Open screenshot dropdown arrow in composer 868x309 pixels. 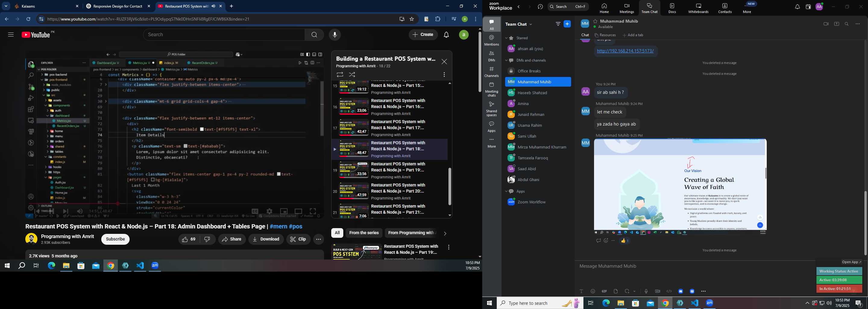click(635, 291)
